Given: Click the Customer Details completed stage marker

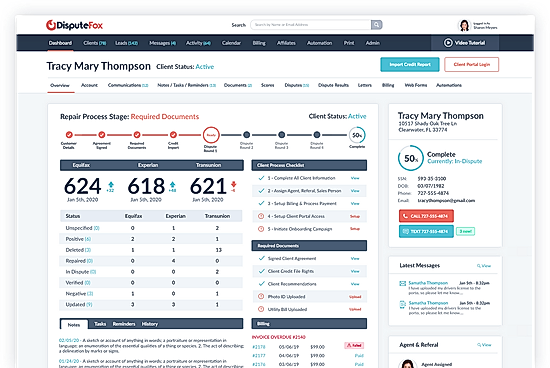Looking at the screenshot, I should click(69, 135).
